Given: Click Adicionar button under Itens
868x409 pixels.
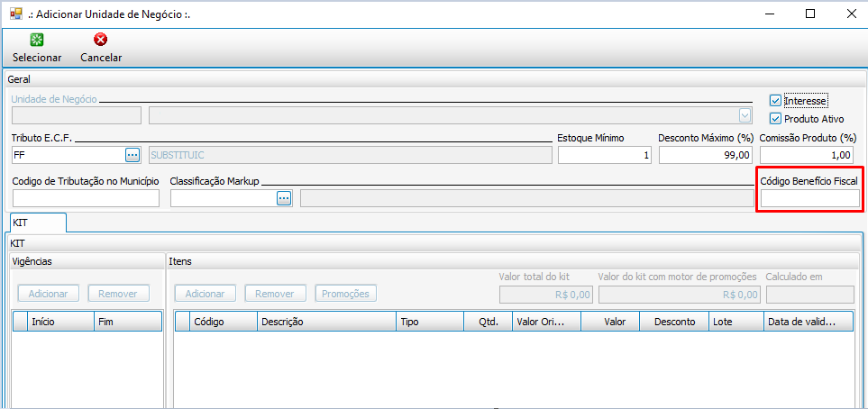Looking at the screenshot, I should 205,294.
